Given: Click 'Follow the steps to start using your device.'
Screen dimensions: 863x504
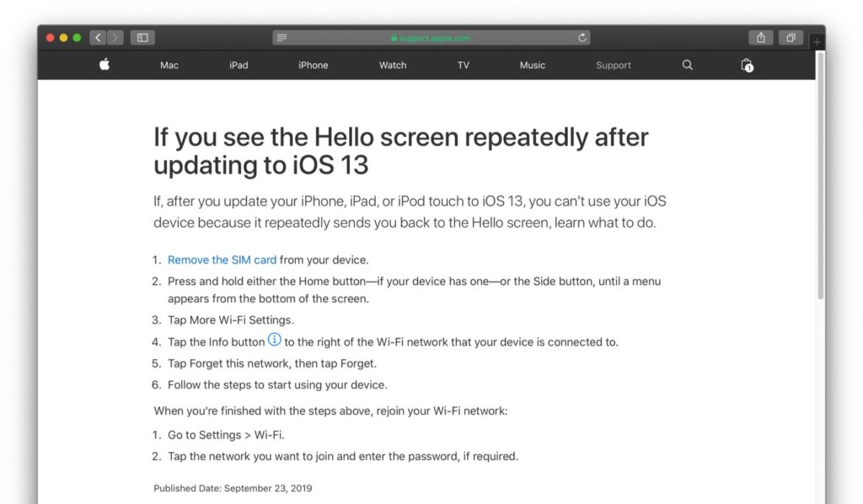Looking at the screenshot, I should [277, 384].
